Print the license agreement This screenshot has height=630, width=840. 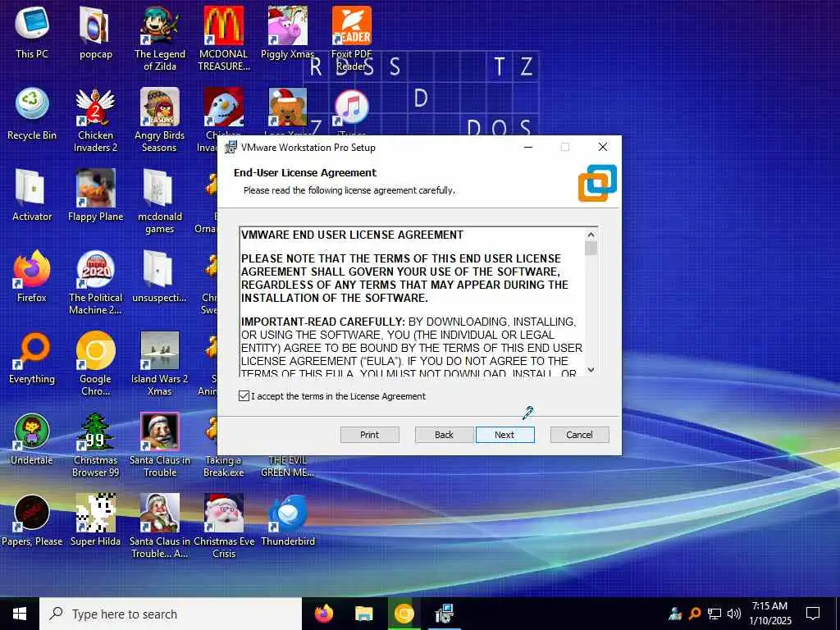coord(369,435)
